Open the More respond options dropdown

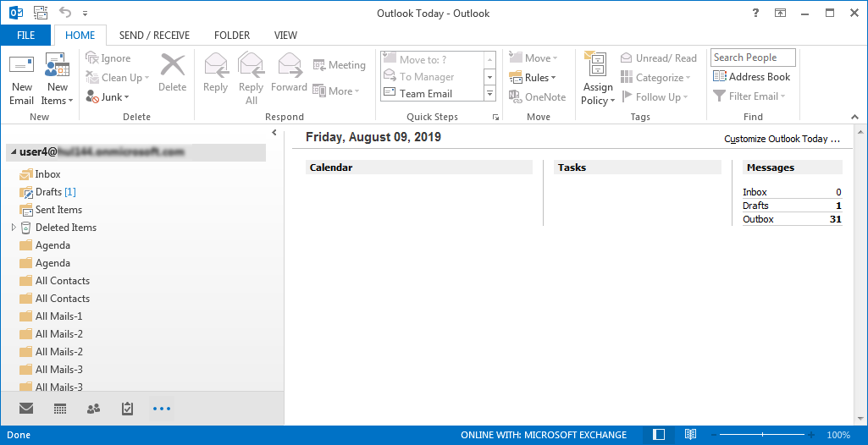point(336,91)
